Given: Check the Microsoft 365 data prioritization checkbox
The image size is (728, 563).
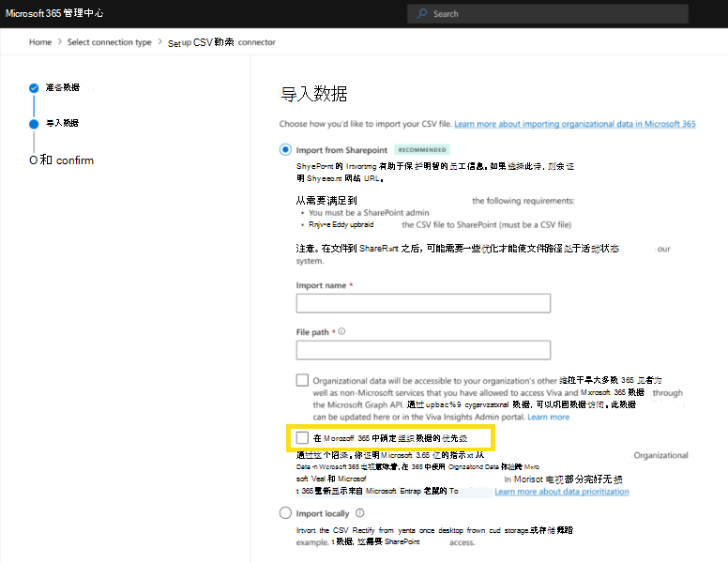Looking at the screenshot, I should coord(302,437).
